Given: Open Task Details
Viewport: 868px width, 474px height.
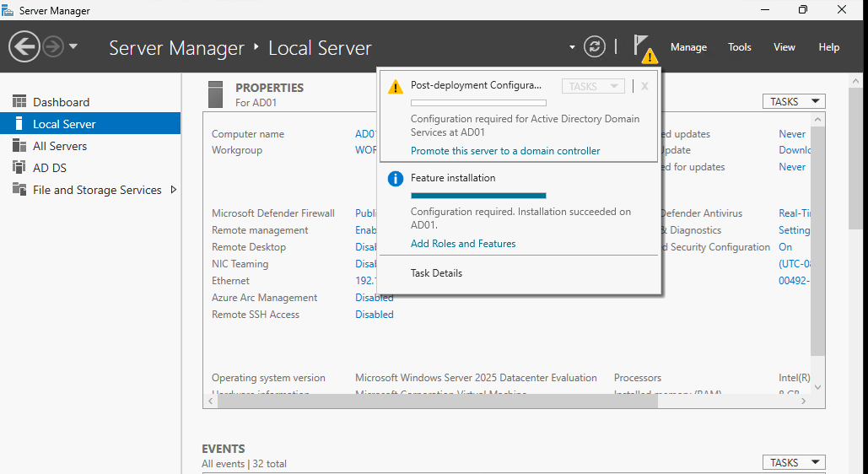Looking at the screenshot, I should click(436, 273).
